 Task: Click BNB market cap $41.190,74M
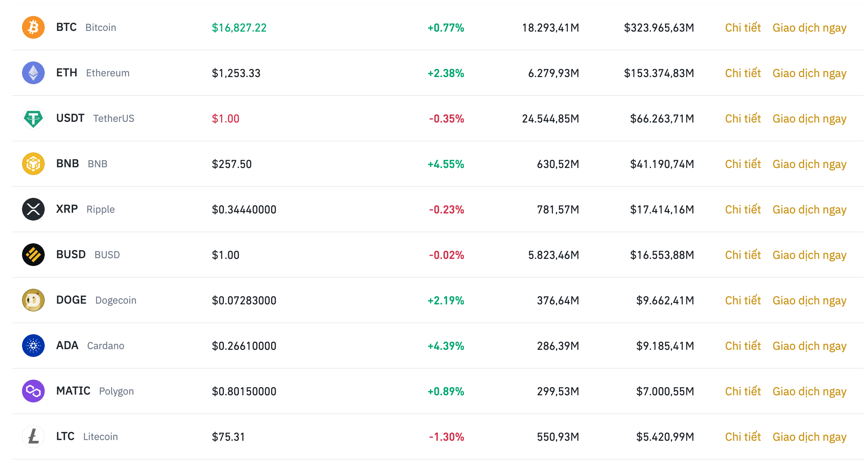pyautogui.click(x=662, y=164)
